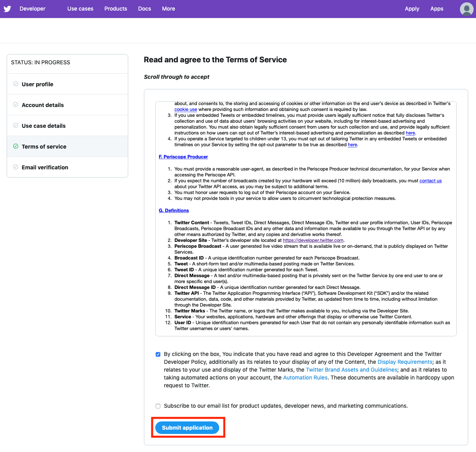Click the Use case details check icon
476x452 pixels.
pos(16,125)
